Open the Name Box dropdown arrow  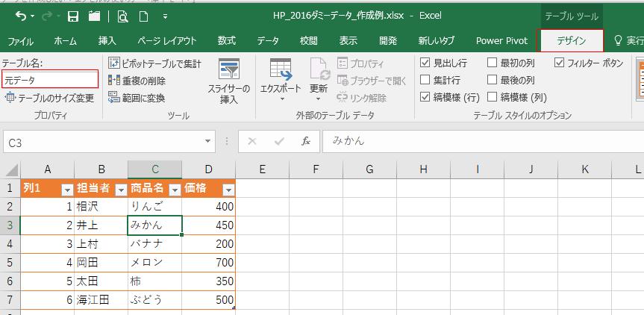208,140
